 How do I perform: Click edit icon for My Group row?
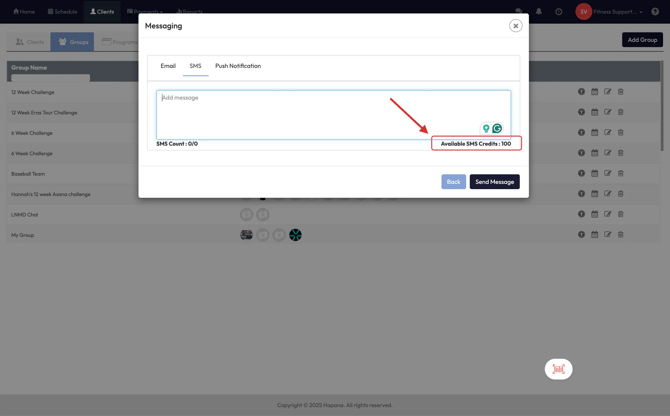pyautogui.click(x=607, y=235)
